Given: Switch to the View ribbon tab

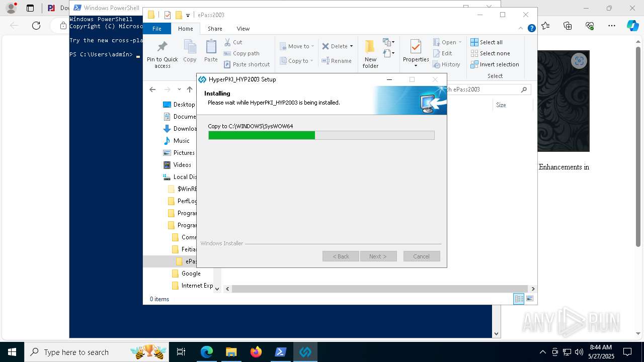Looking at the screenshot, I should pos(243,29).
